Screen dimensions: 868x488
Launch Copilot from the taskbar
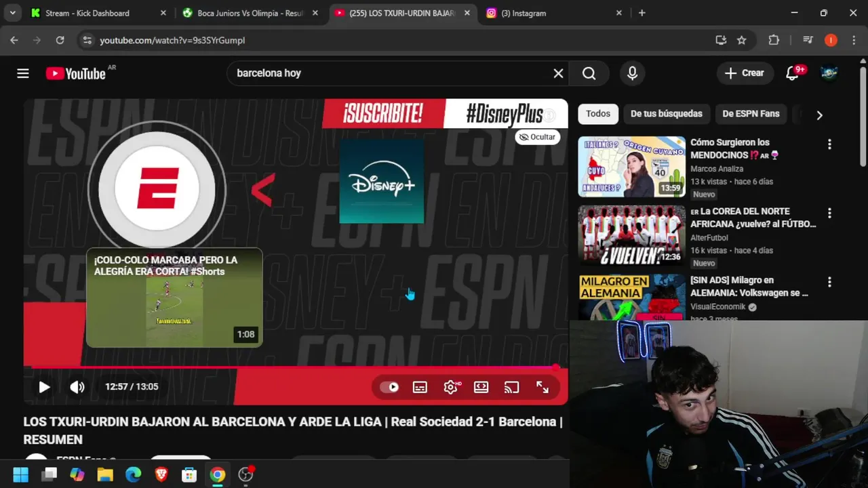(x=77, y=474)
